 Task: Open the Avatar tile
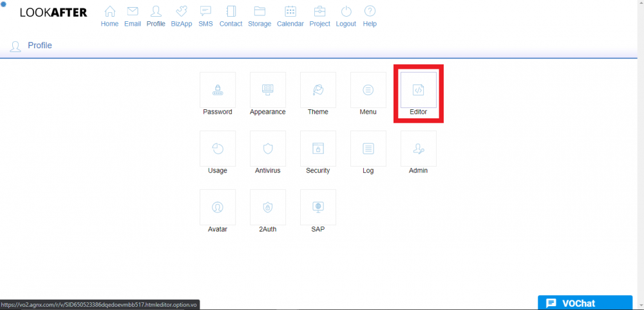coord(217,207)
